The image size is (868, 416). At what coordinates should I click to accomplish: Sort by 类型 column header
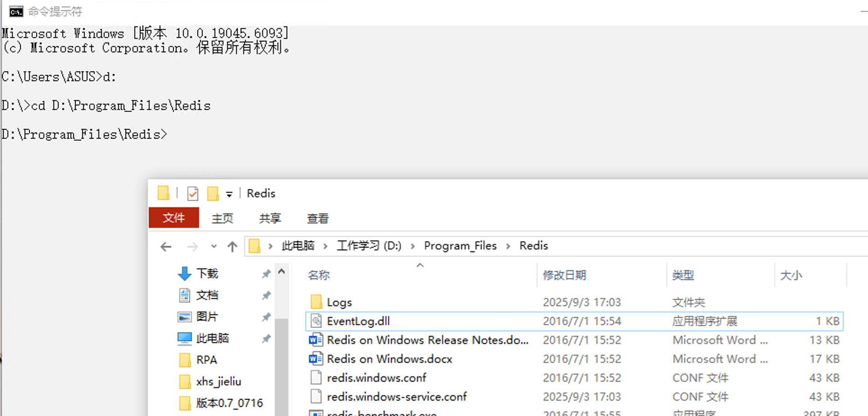[x=683, y=275]
